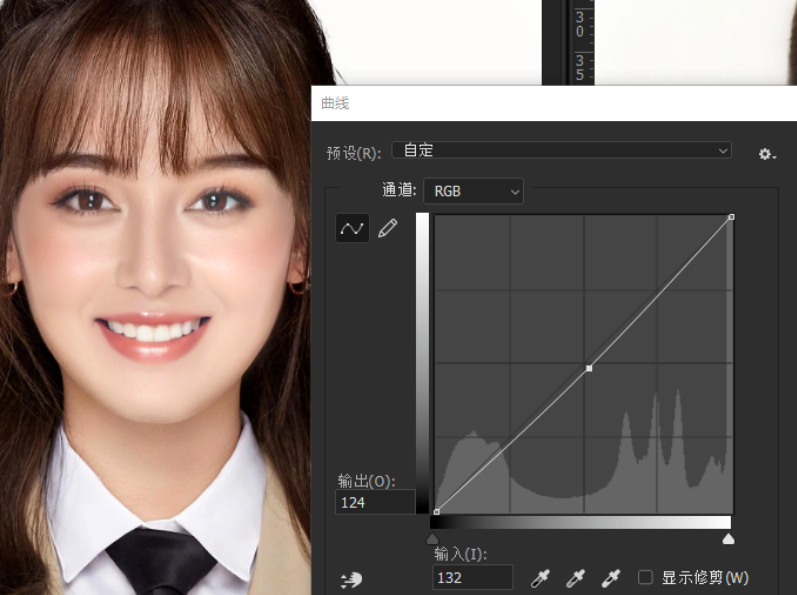Click the 输入 input value field
The width and height of the screenshot is (797, 595).
(473, 578)
